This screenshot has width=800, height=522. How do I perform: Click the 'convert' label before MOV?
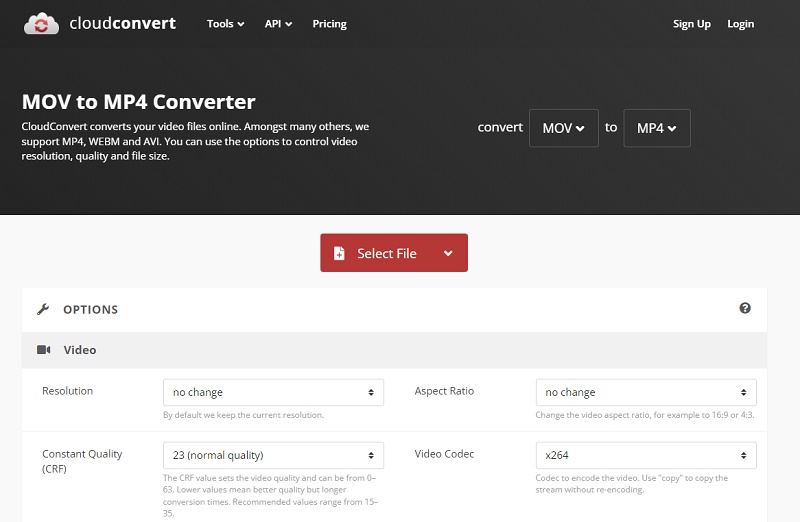(500, 128)
